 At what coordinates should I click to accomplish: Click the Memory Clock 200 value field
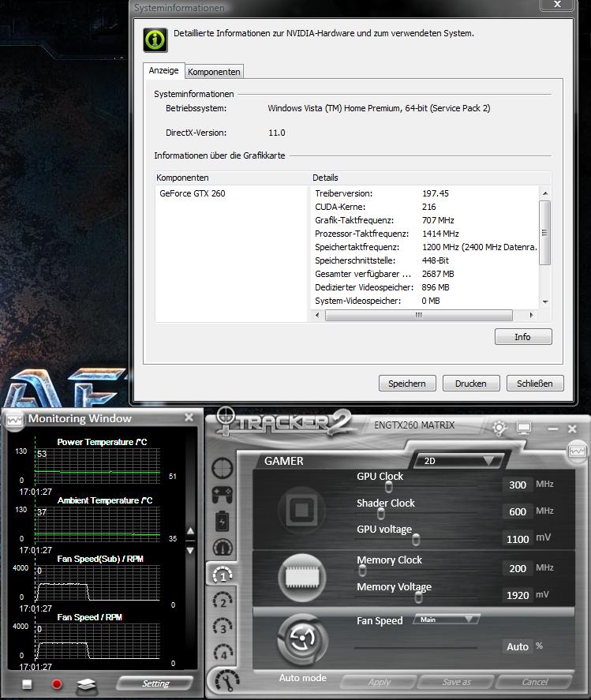tap(518, 568)
